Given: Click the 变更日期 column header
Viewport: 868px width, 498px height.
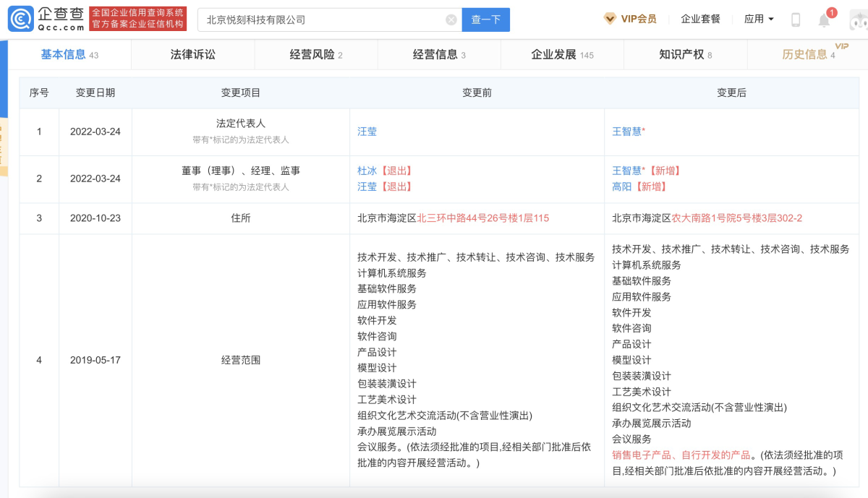Looking at the screenshot, I should click(x=95, y=93).
